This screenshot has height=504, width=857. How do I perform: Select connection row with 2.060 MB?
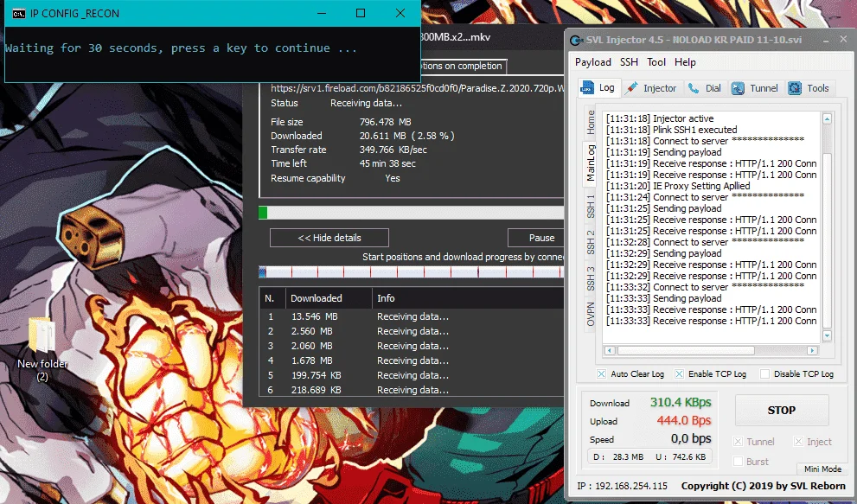412,346
